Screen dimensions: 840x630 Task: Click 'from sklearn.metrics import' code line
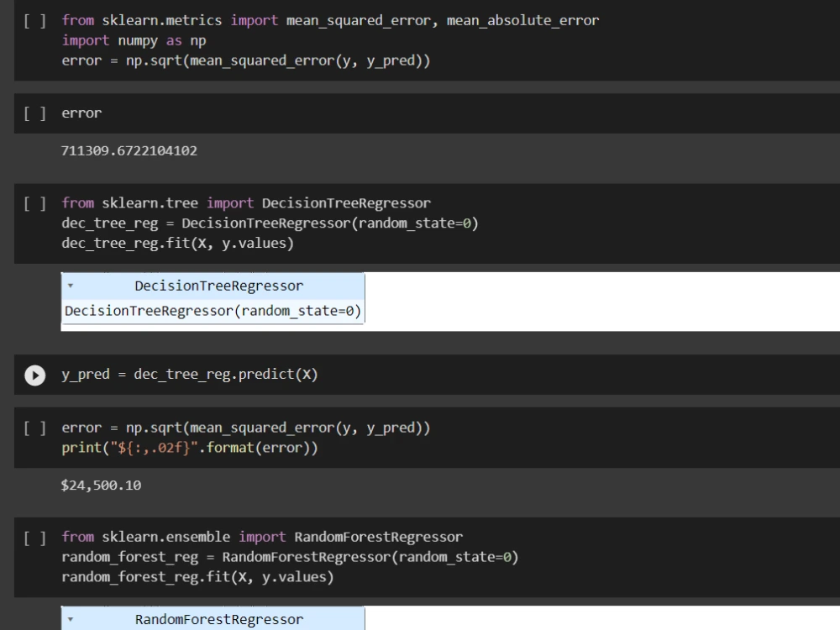tap(330, 20)
